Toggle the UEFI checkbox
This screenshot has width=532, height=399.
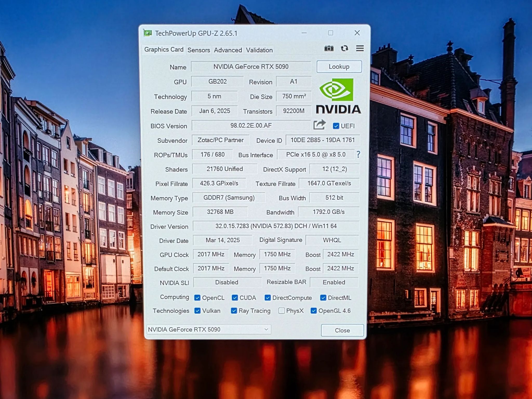[336, 126]
